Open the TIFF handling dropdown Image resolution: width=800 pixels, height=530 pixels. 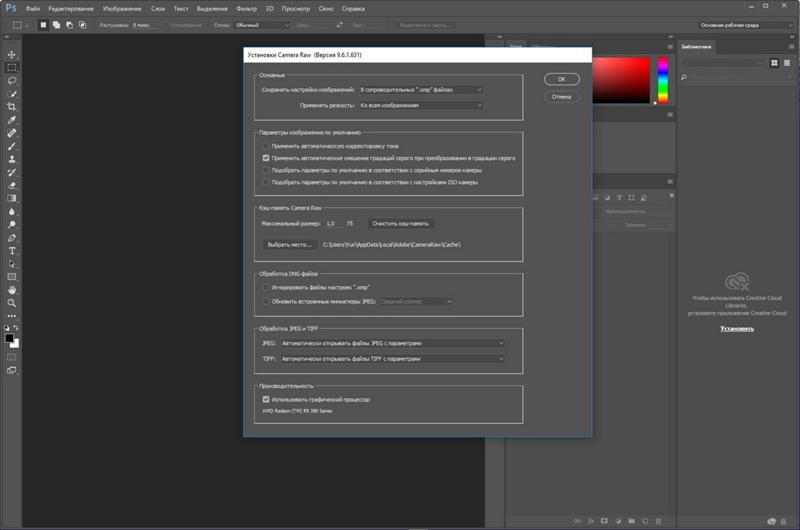(x=392, y=359)
